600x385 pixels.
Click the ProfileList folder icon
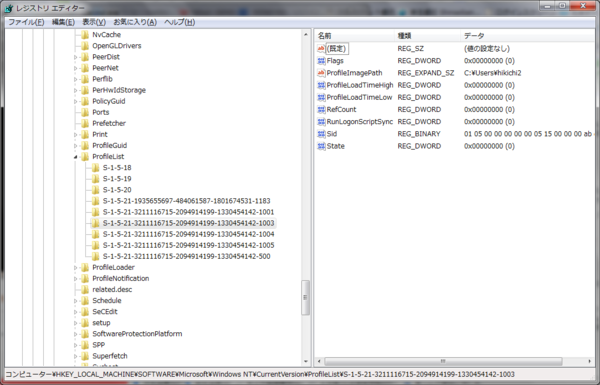click(85, 157)
